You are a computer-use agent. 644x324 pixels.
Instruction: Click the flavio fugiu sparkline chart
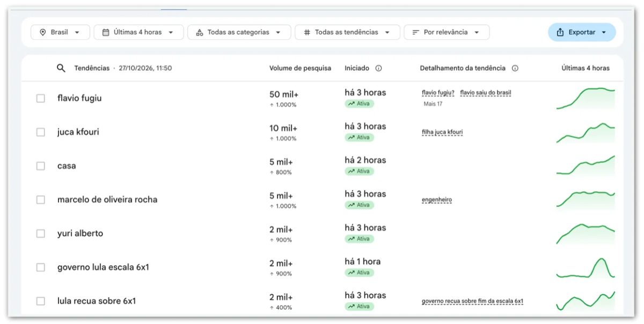tap(586, 98)
